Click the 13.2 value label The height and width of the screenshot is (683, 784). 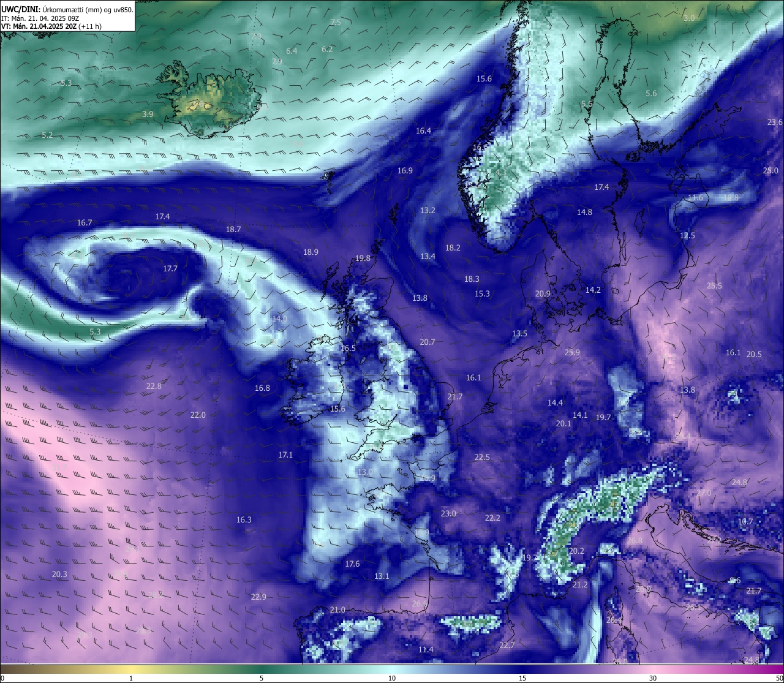(x=428, y=210)
